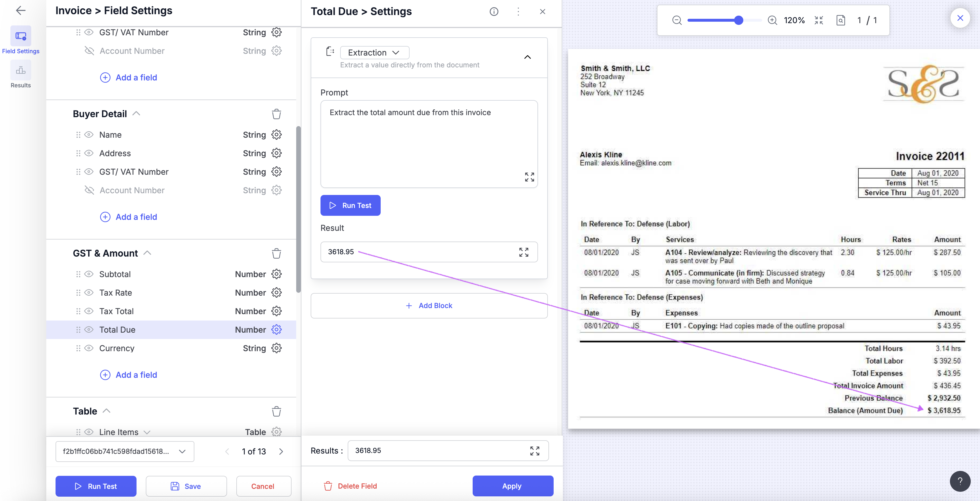Viewport: 980px width, 501px height.
Task: Open settings gear for Subtotal field
Action: (277, 274)
